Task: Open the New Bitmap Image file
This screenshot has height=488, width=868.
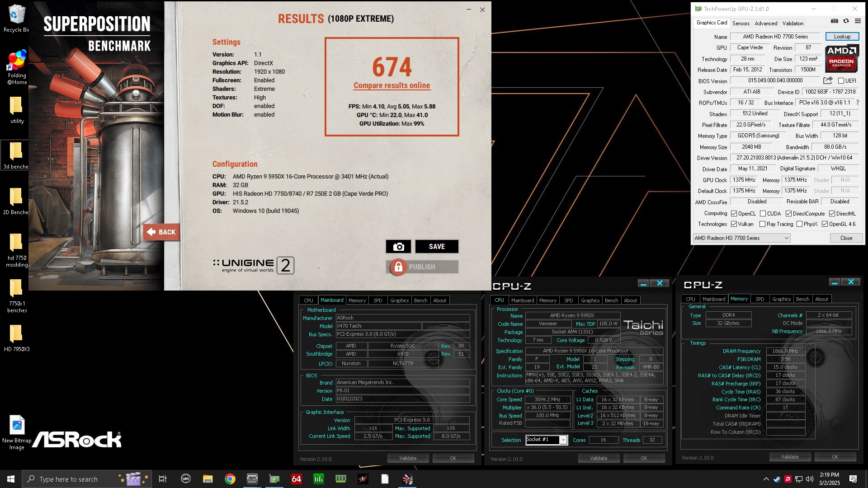Action: tap(17, 432)
